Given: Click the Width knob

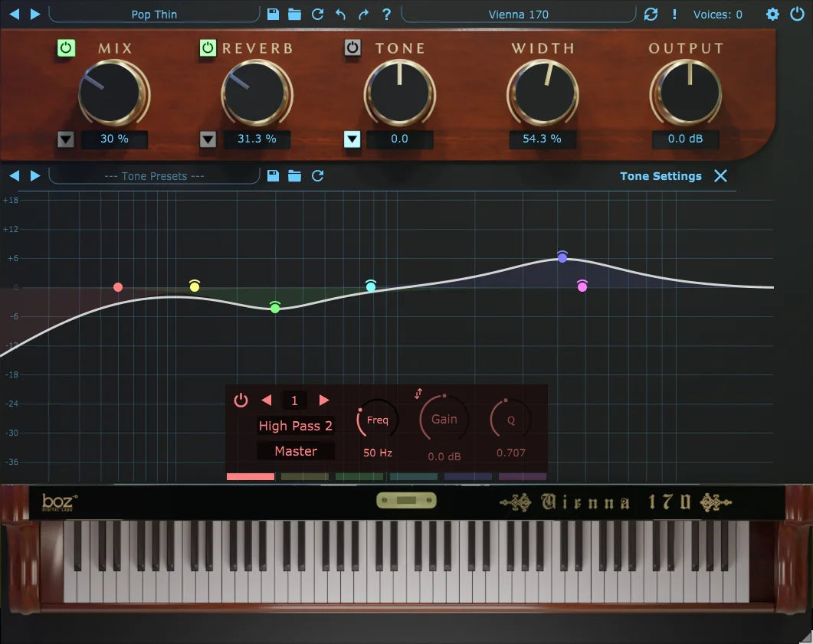Looking at the screenshot, I should [543, 93].
